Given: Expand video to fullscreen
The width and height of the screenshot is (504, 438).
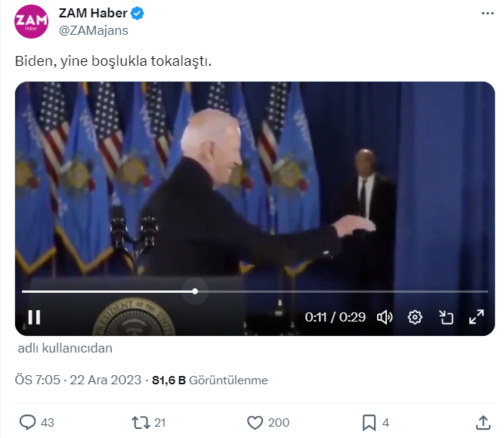Looking at the screenshot, I should coord(477,317).
